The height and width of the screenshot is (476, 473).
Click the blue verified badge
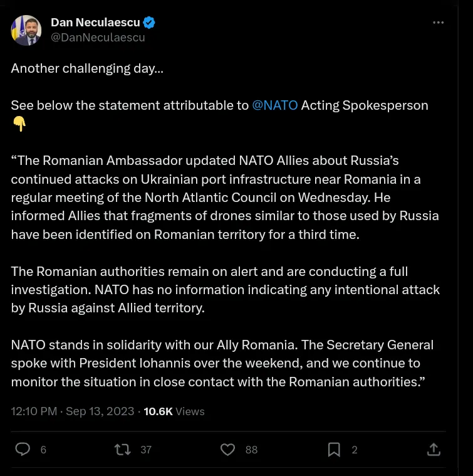click(149, 23)
